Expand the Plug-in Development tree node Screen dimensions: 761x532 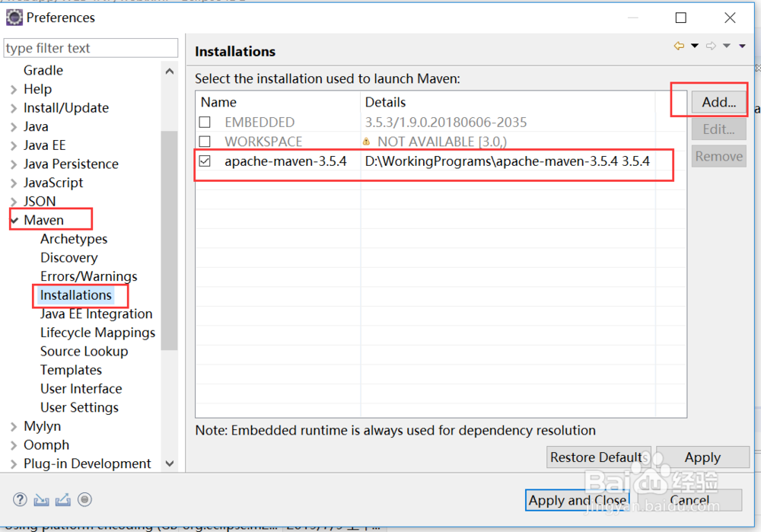point(14,464)
